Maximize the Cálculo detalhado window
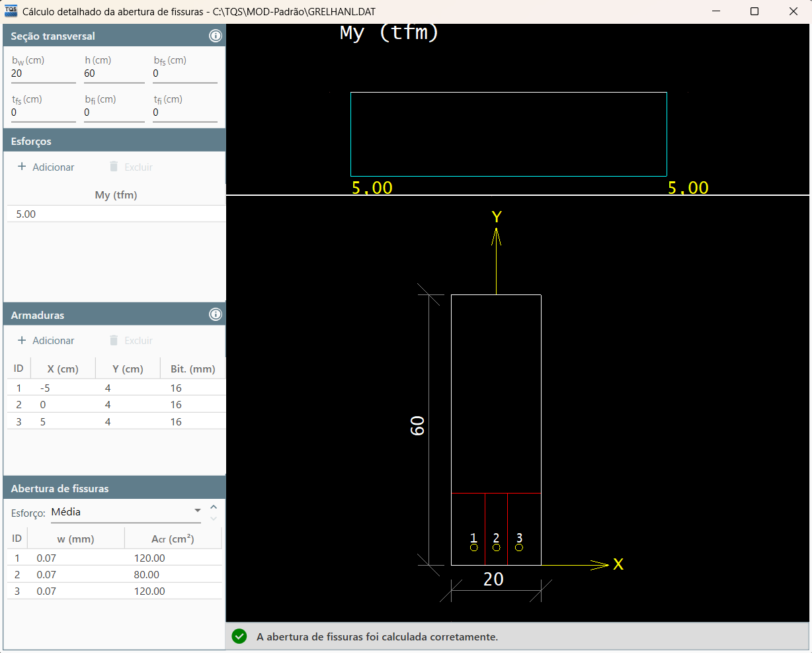 point(754,11)
